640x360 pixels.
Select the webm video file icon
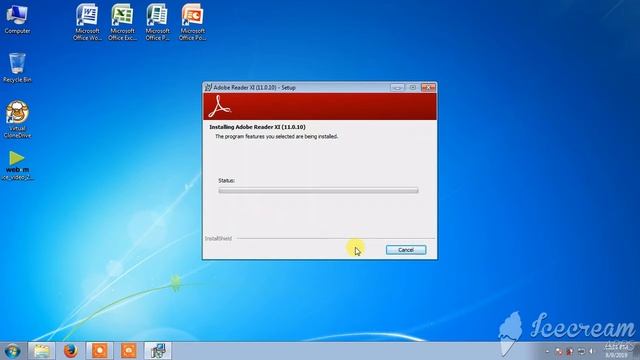[x=17, y=165]
